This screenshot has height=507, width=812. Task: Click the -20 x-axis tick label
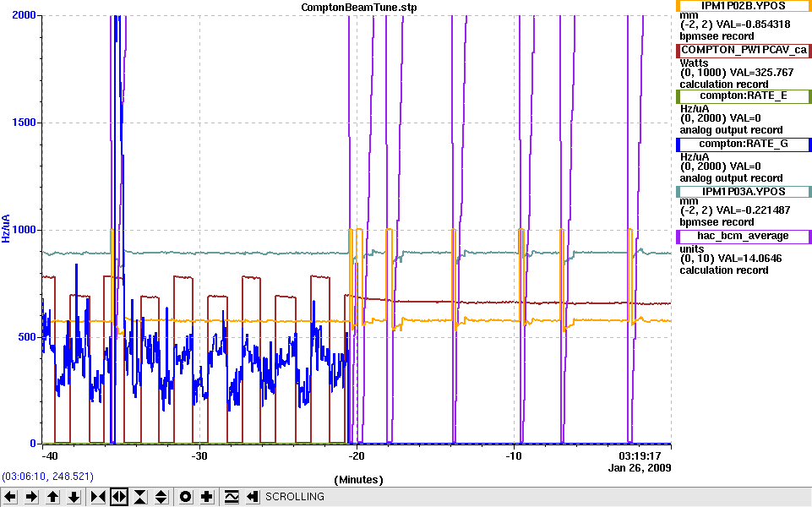[x=356, y=456]
